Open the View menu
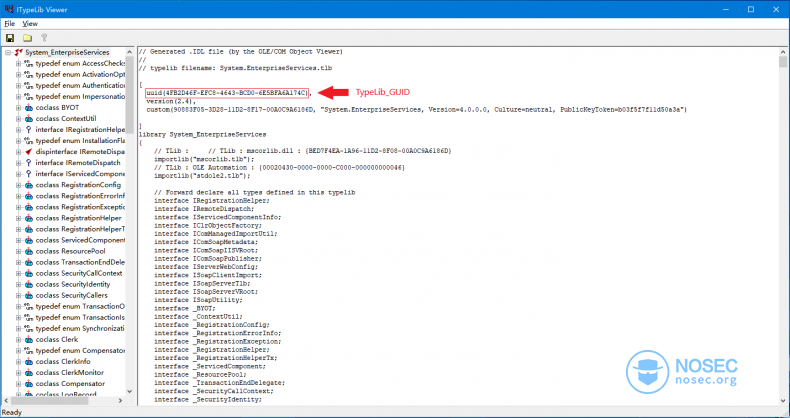Viewport: 790px width, 418px height. point(30,24)
